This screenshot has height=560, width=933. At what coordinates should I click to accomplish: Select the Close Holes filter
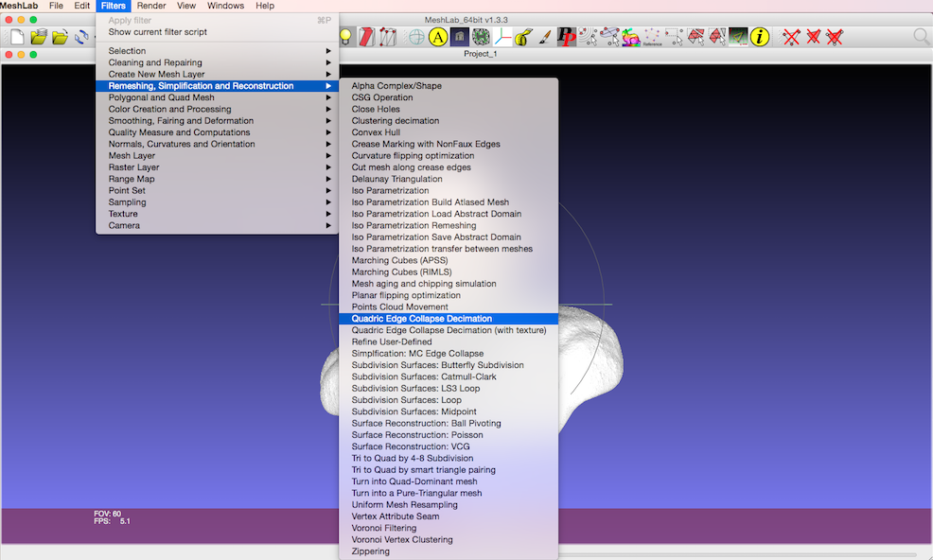point(449,109)
